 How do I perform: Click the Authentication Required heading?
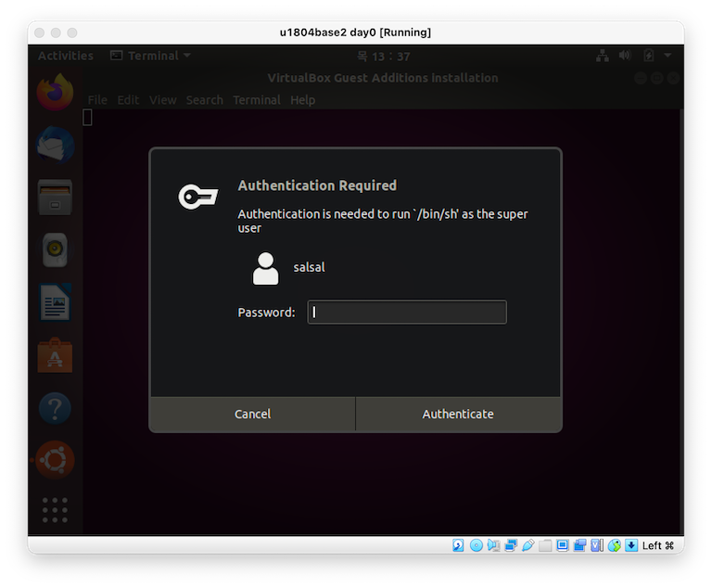click(x=317, y=185)
